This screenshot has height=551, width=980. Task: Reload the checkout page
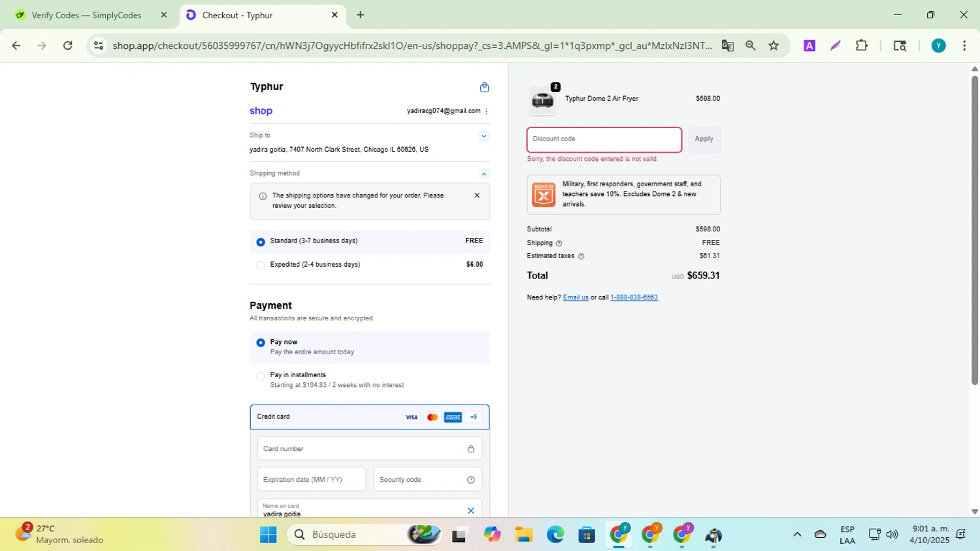coord(68,46)
